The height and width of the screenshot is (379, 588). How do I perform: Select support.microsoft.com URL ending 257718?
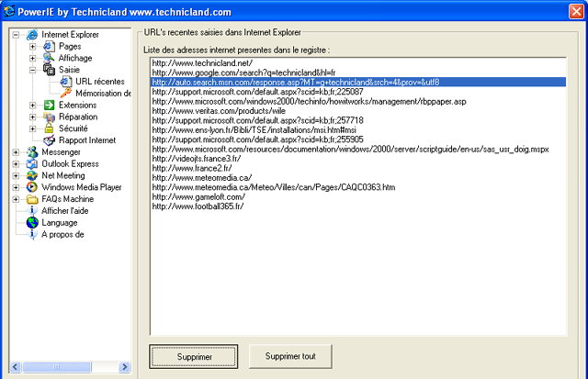(x=358, y=120)
